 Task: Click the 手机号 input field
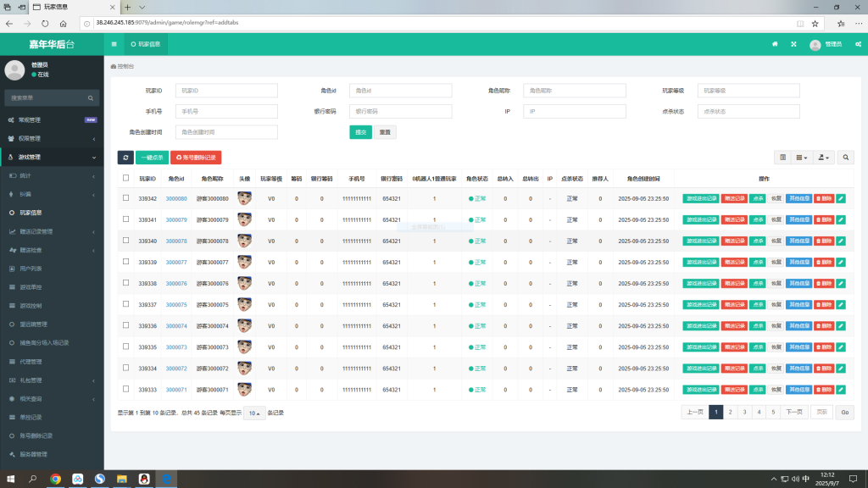pos(226,111)
